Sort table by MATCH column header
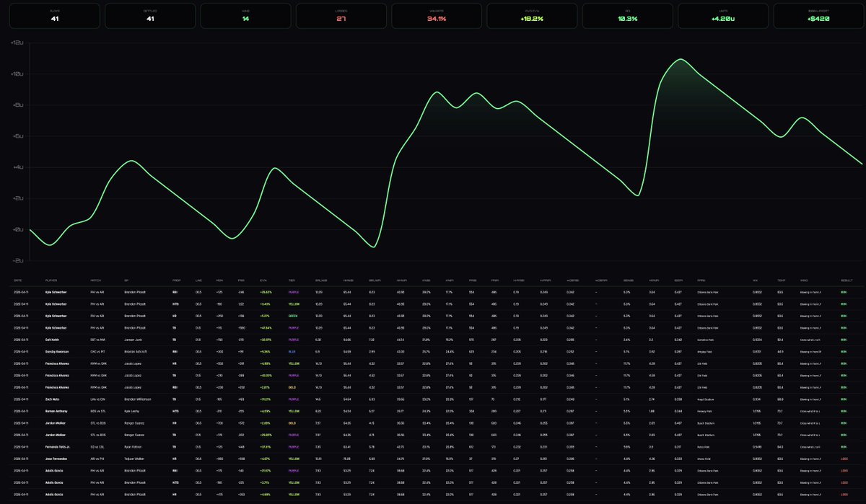 (x=96, y=280)
